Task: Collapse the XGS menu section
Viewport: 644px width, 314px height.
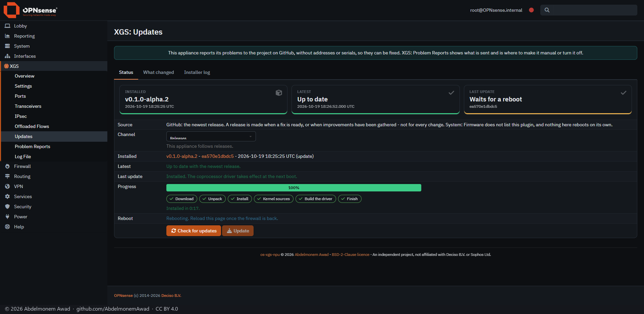Action: [54, 66]
